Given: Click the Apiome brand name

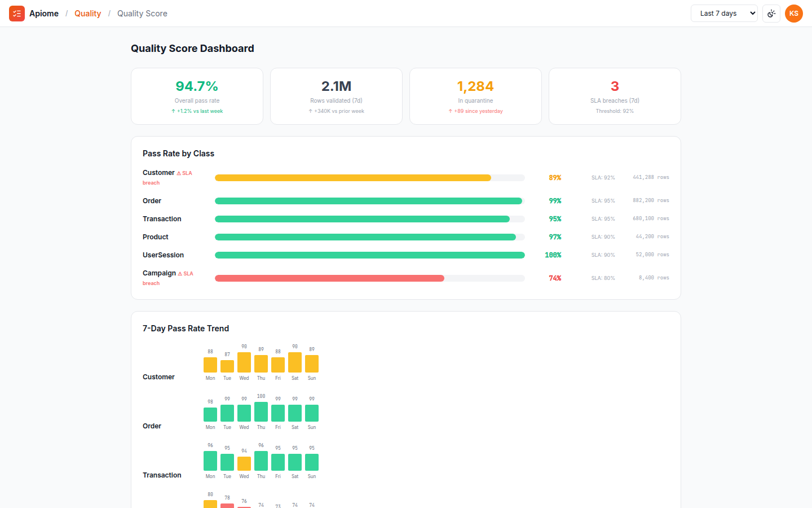Looking at the screenshot, I should click(44, 14).
